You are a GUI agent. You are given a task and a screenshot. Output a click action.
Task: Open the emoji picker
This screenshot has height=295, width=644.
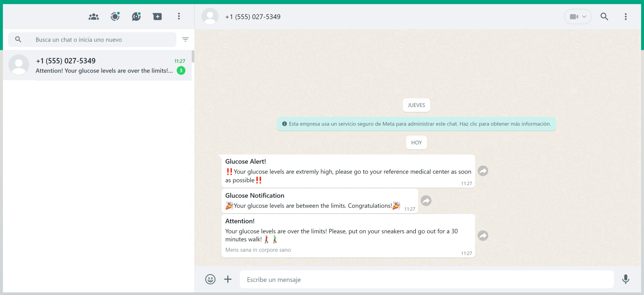click(x=210, y=279)
